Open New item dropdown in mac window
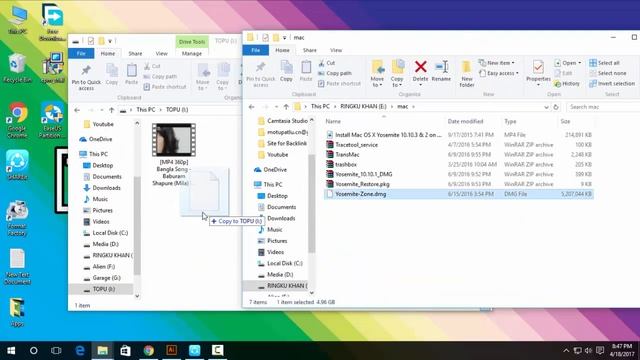The width and height of the screenshot is (640, 360). click(497, 63)
